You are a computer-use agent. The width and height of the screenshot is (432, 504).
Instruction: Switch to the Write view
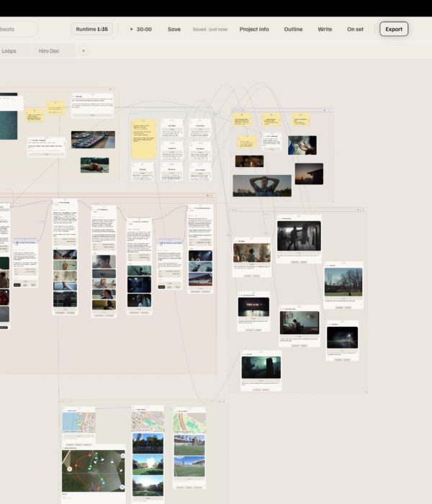click(325, 30)
